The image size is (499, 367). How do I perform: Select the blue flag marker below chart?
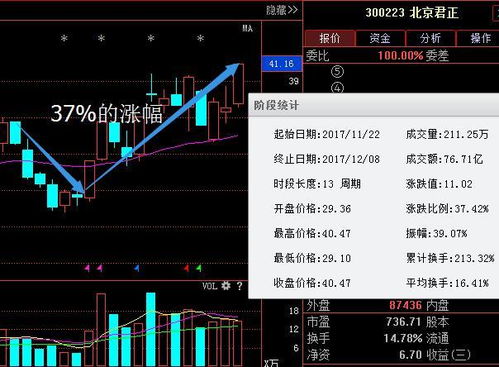click(137, 268)
